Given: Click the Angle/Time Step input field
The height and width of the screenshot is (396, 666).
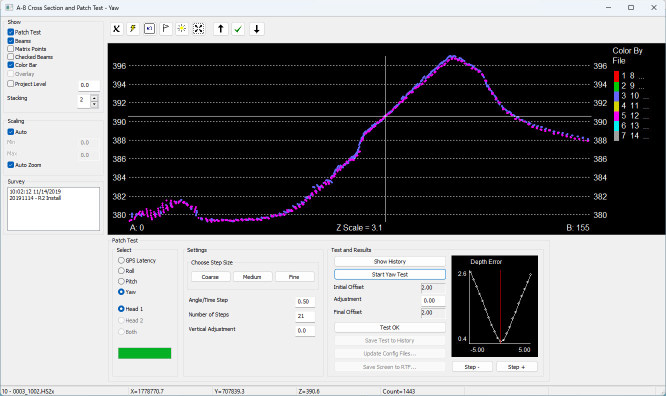Looking at the screenshot, I should 305,301.
